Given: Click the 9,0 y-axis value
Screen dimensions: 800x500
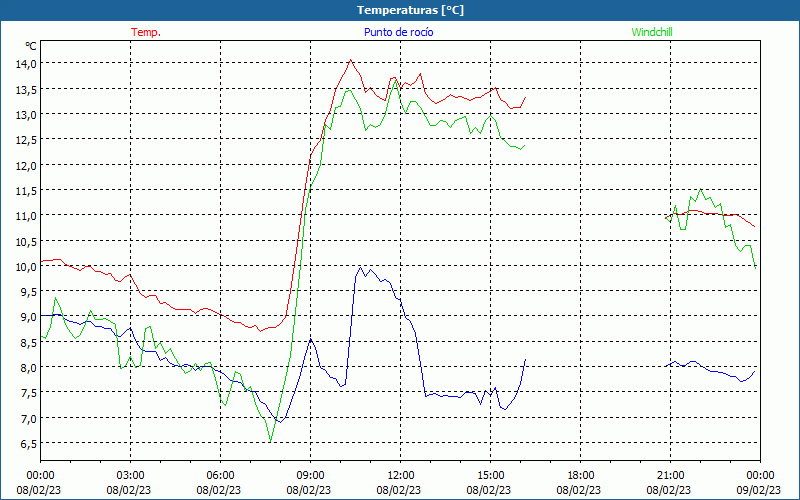Looking at the screenshot, I should pos(28,317).
